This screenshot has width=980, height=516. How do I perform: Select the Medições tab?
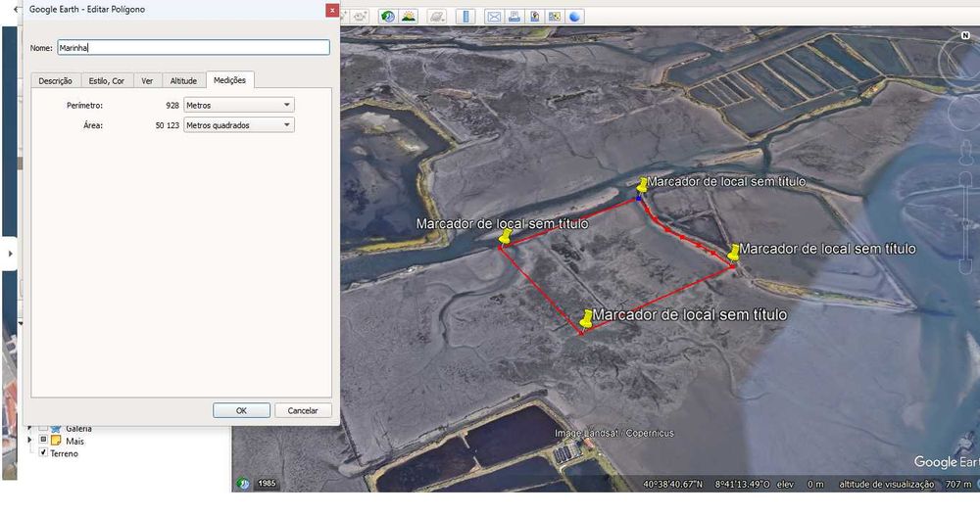pyautogui.click(x=229, y=80)
